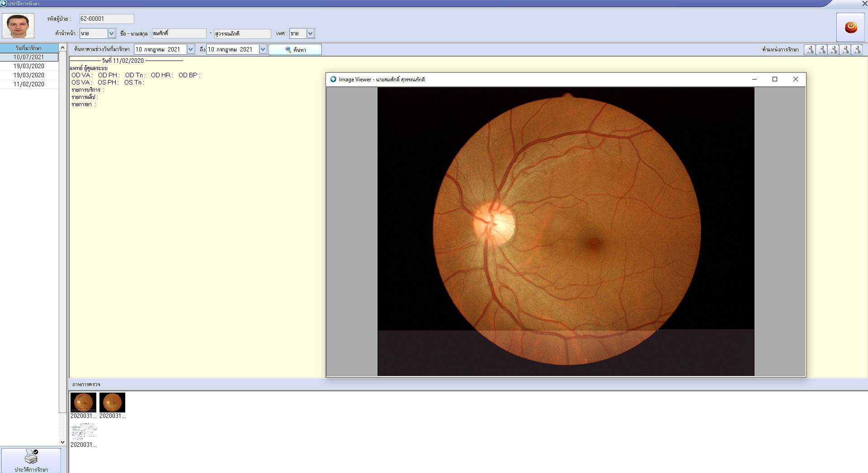Screen dimensions: 868x473
Task: Close the treatment history main window
Action: (x=864, y=3)
